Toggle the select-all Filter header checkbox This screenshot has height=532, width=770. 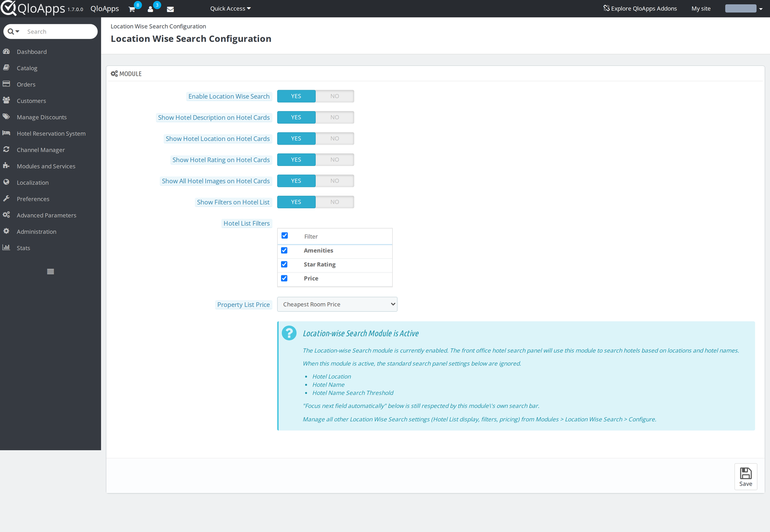tap(285, 236)
